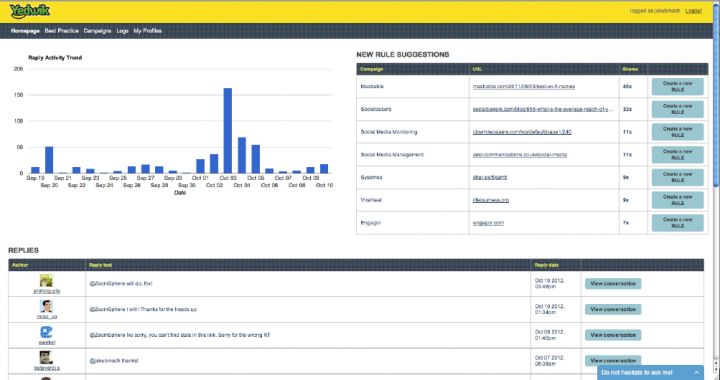Open the Viralheat row URL link

[x=491, y=200]
